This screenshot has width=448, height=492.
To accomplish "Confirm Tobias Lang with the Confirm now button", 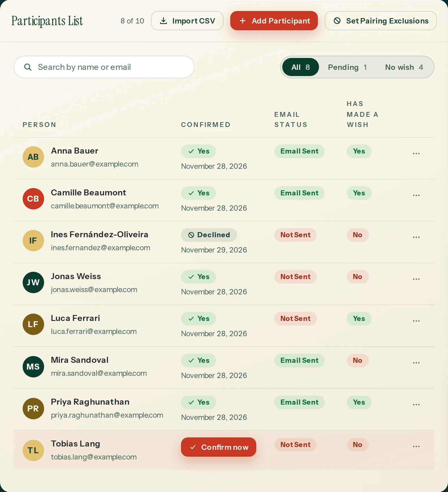I will coord(219,447).
